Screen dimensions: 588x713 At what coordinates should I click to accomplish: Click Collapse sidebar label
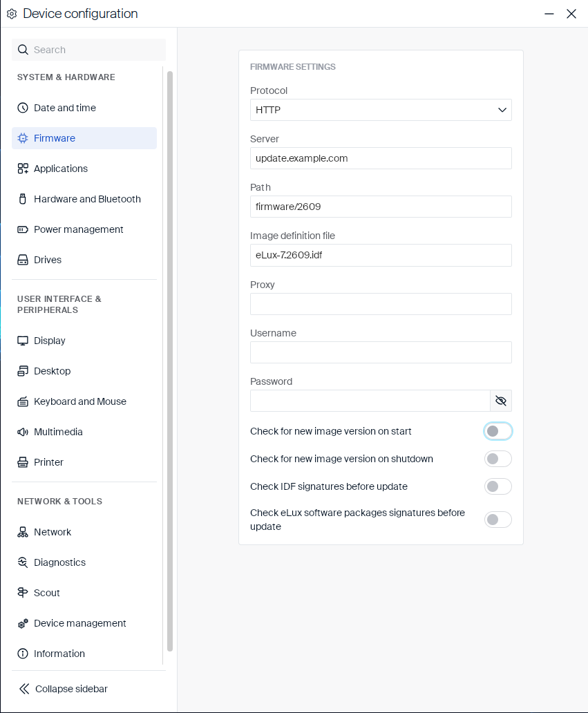[71, 689]
